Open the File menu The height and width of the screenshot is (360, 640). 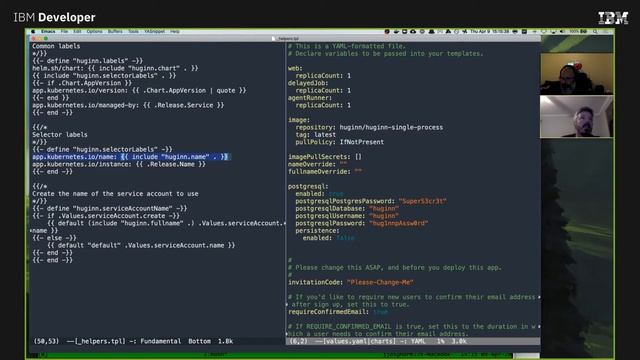pos(64,31)
